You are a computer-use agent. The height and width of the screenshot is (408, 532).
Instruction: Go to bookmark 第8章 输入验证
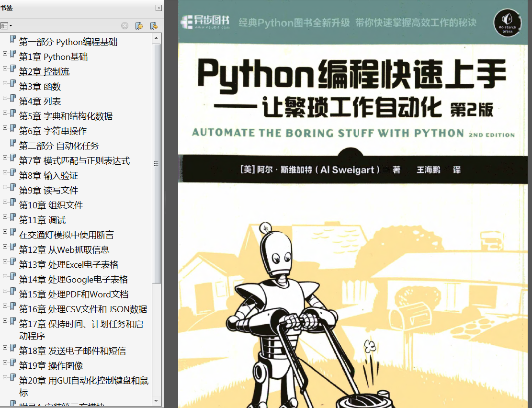coord(48,175)
